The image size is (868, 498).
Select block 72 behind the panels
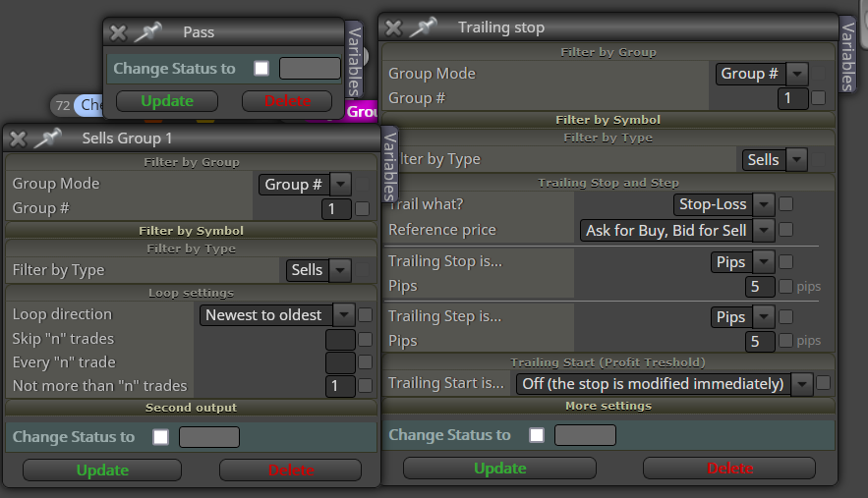(x=77, y=104)
